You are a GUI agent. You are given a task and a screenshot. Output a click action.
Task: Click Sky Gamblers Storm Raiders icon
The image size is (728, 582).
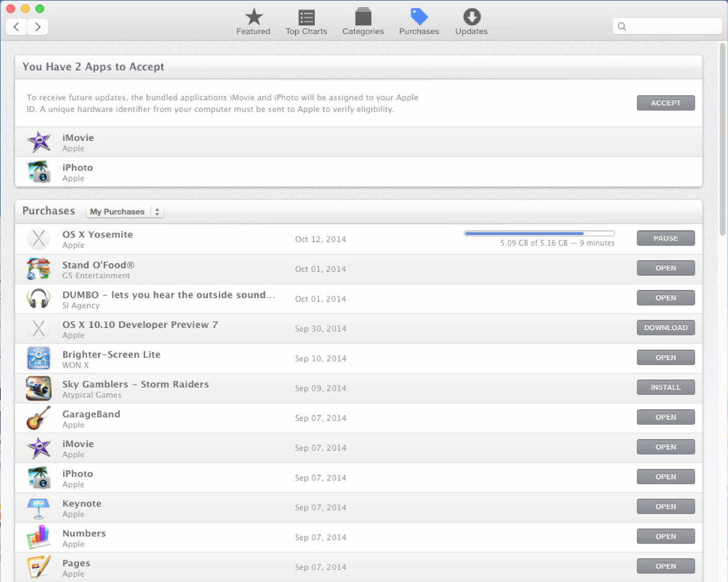pos(39,388)
